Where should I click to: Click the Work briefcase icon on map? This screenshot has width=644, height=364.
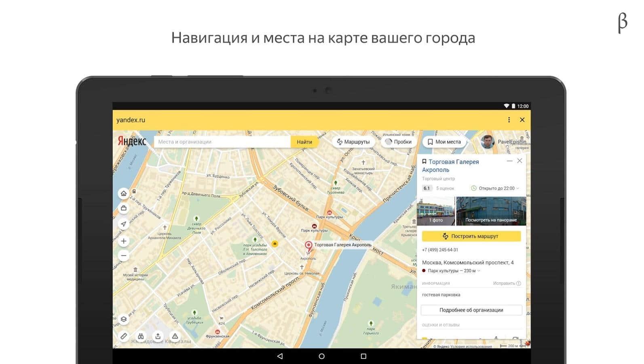click(x=124, y=208)
